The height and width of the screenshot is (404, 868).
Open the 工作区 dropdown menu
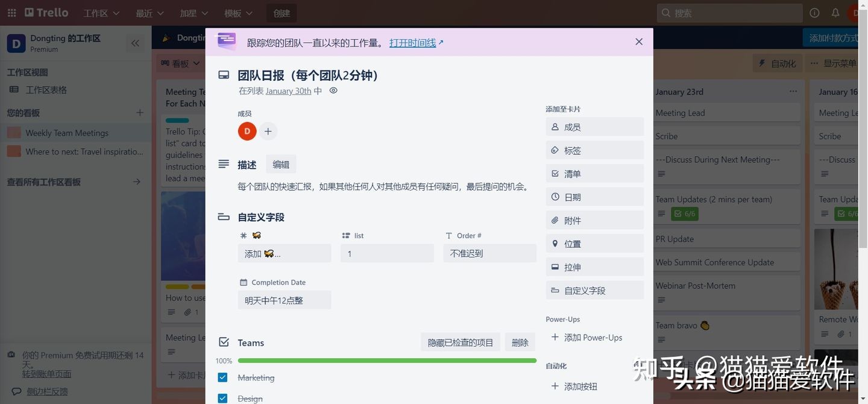pyautogui.click(x=99, y=13)
